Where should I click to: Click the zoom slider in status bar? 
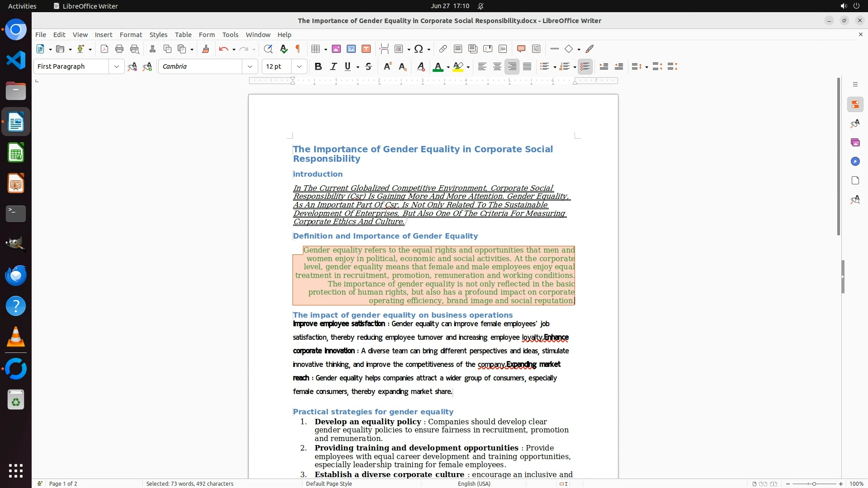tap(814, 483)
